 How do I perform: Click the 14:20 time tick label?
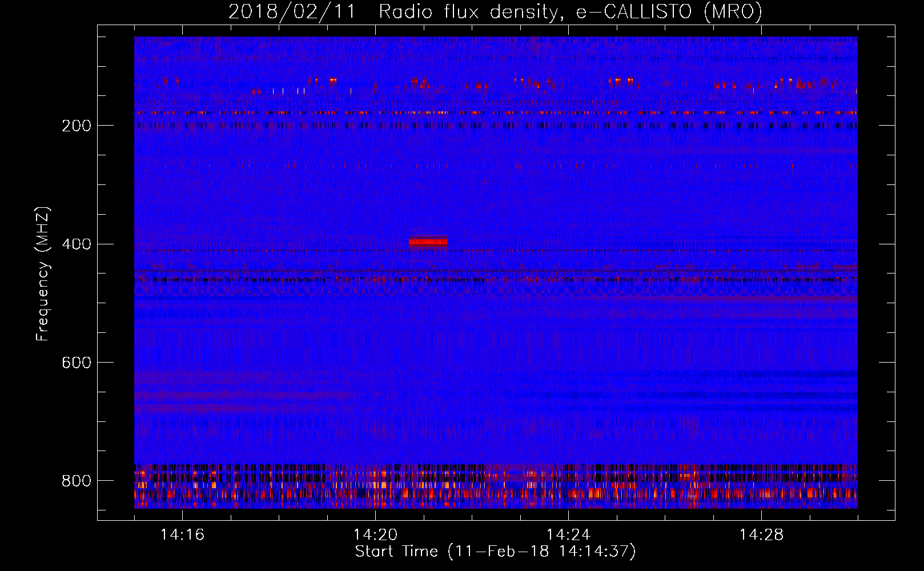click(375, 534)
